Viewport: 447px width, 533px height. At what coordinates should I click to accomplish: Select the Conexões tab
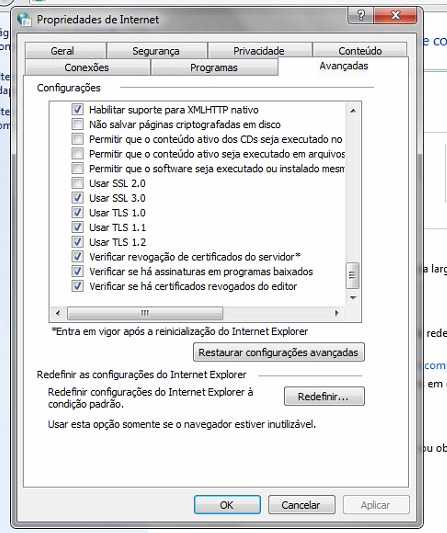point(87,67)
